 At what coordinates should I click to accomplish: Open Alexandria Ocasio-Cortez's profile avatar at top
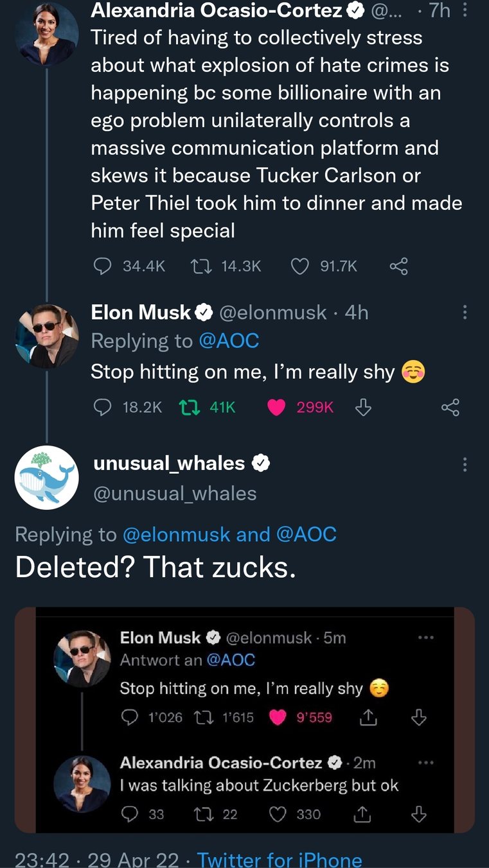pos(46,33)
